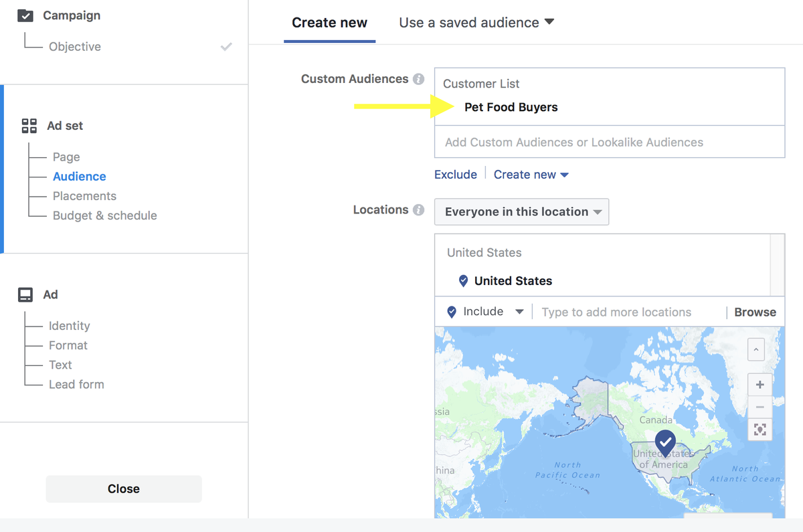Click the Customer List label
803x532 pixels.
(481, 84)
